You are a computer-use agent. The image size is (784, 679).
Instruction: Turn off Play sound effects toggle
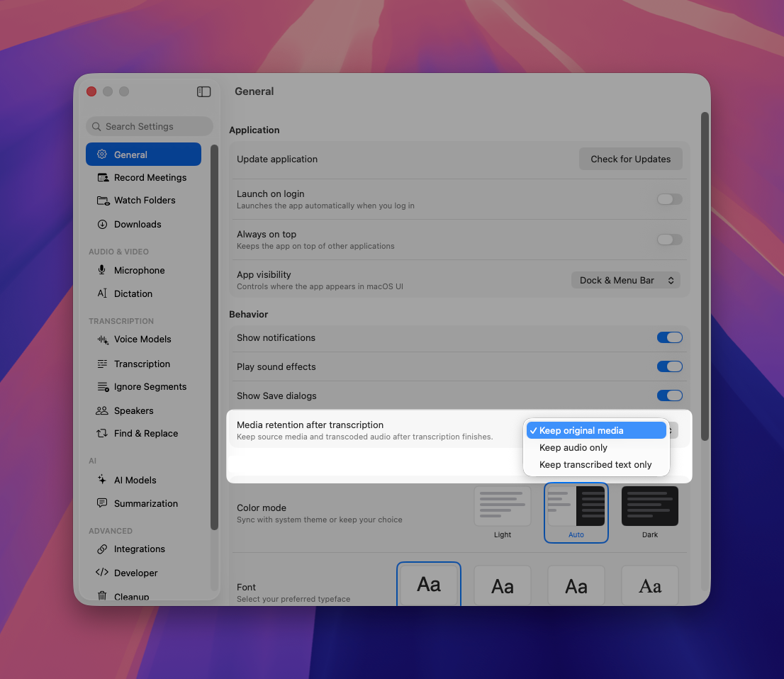[669, 366]
